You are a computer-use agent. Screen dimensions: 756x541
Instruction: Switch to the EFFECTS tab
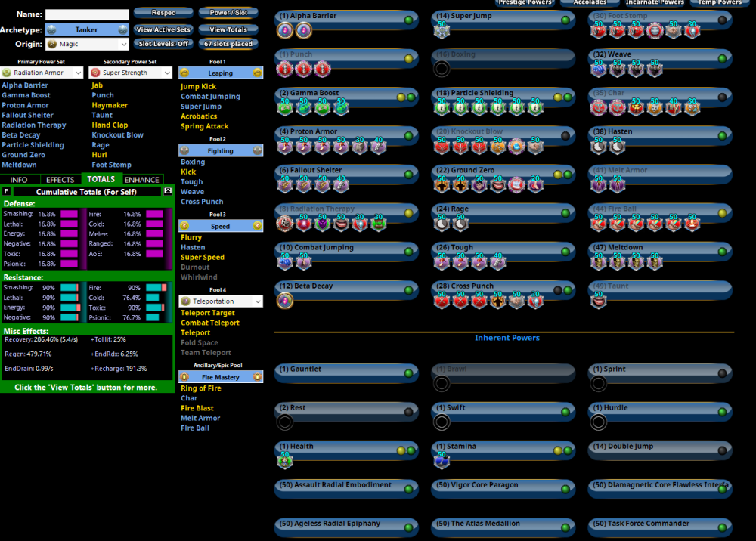coord(60,180)
